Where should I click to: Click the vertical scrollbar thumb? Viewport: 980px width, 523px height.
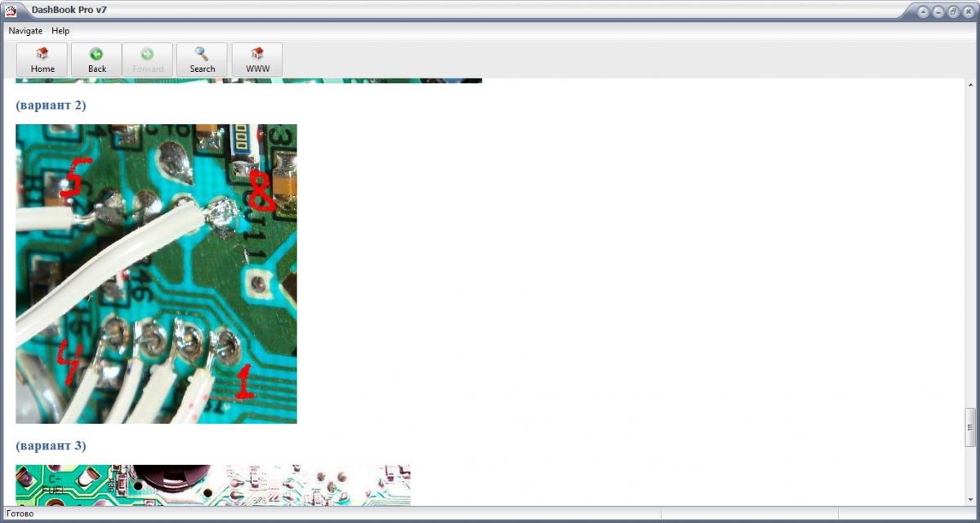[970, 426]
